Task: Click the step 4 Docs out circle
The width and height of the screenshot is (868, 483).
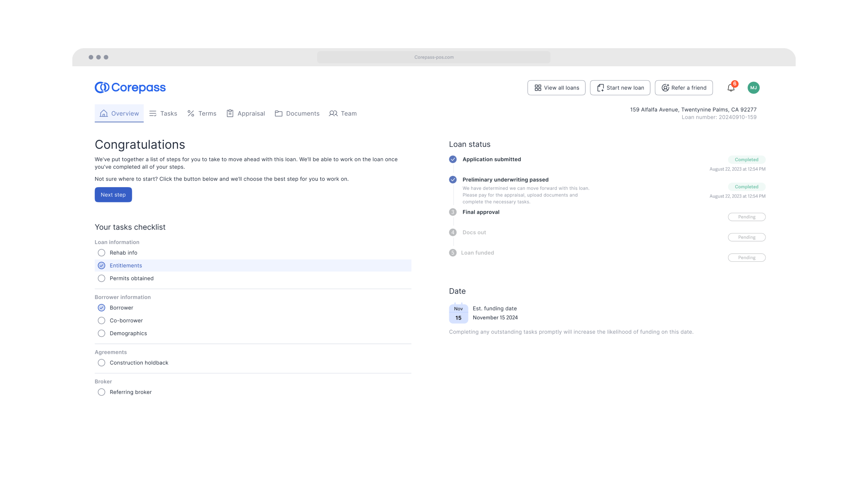Action: point(453,232)
